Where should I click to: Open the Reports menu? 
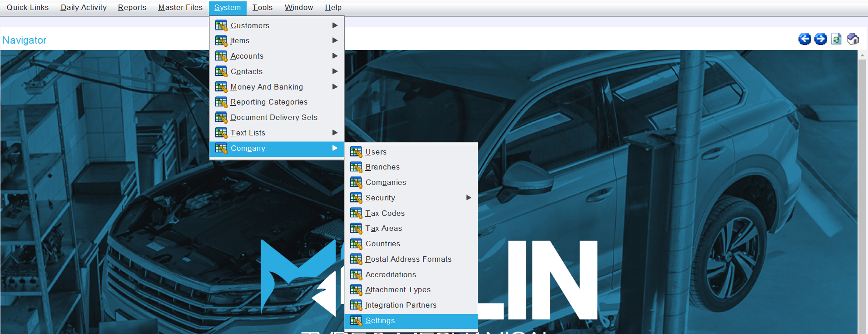click(x=132, y=8)
